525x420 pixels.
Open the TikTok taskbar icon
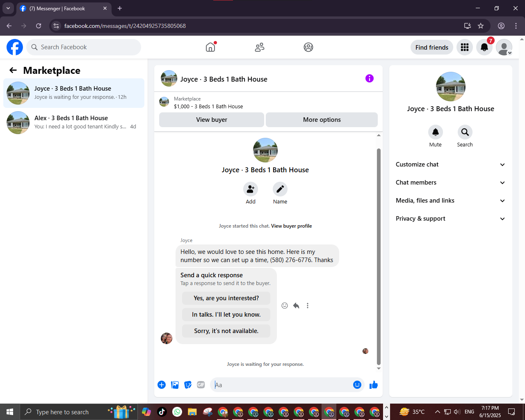[x=162, y=412]
